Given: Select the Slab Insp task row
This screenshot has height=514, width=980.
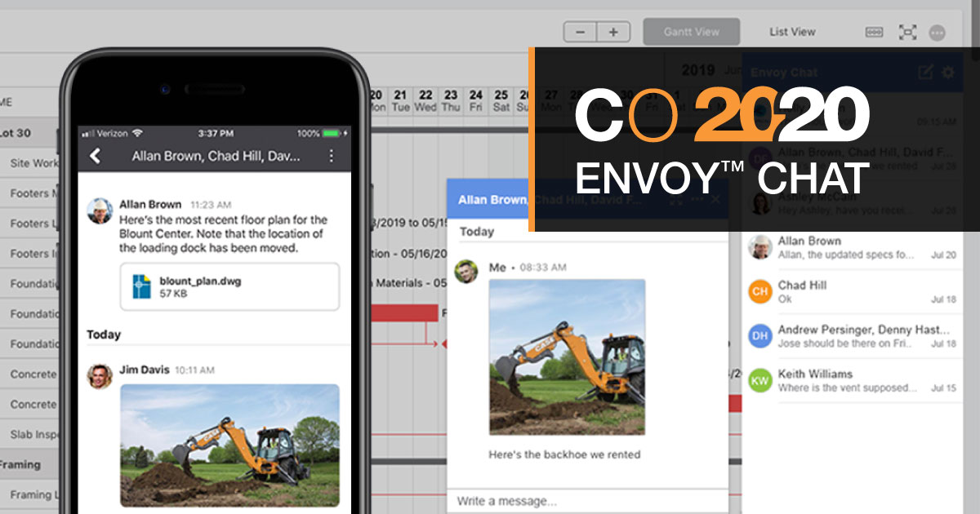Looking at the screenshot, I should [x=29, y=434].
